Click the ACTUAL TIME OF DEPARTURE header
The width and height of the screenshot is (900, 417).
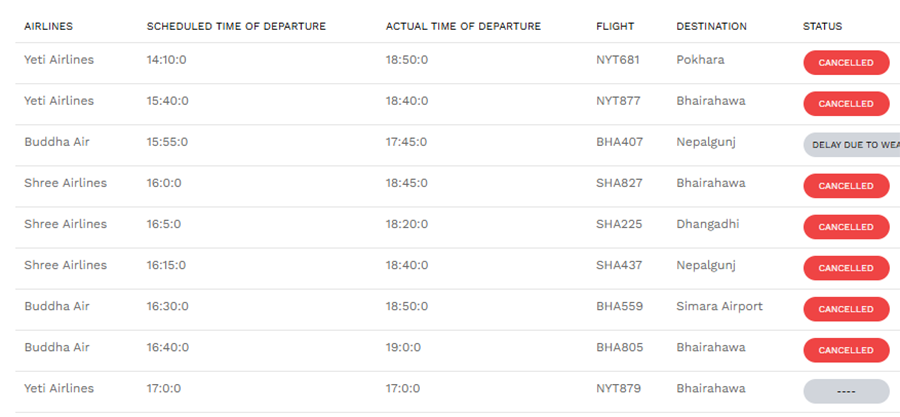tap(463, 26)
